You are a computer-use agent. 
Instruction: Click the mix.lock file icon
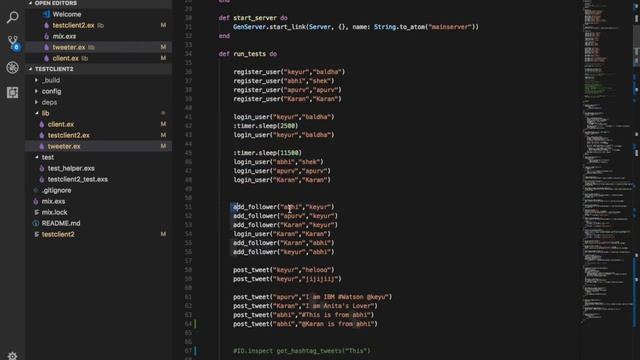(36, 212)
